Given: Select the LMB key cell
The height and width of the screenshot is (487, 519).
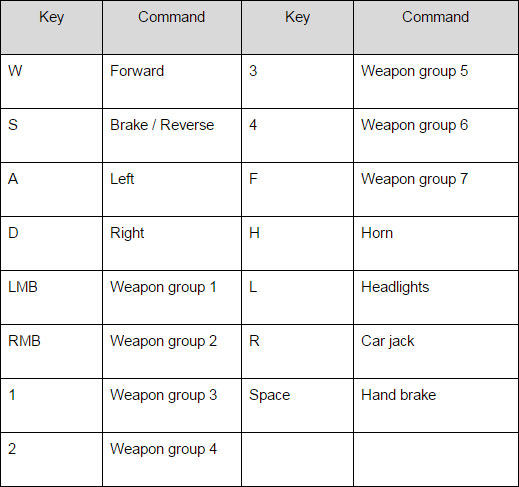Looking at the screenshot, I should 52,297.
